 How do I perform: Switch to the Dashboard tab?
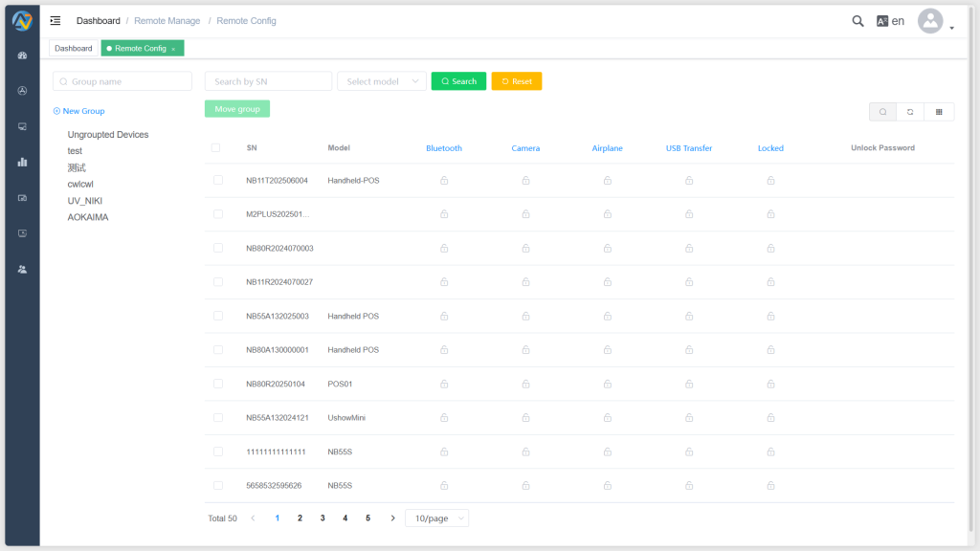tap(74, 48)
